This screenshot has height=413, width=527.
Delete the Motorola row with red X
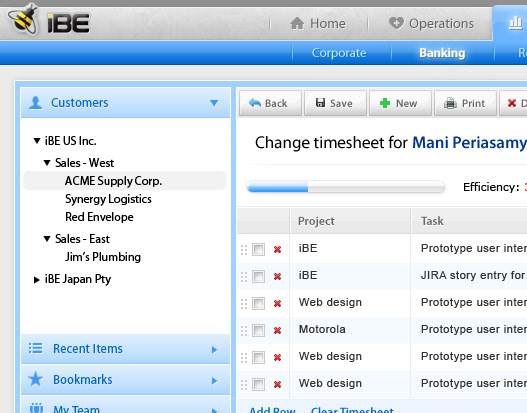pos(277,330)
